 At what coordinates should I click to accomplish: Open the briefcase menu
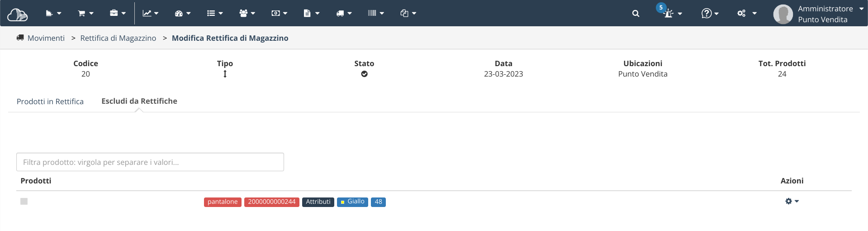[x=118, y=14]
